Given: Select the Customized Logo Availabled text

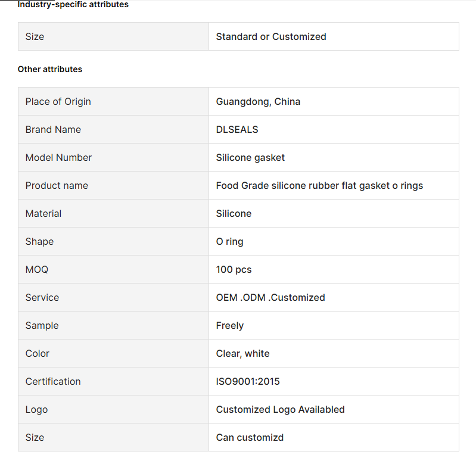Looking at the screenshot, I should tap(280, 409).
